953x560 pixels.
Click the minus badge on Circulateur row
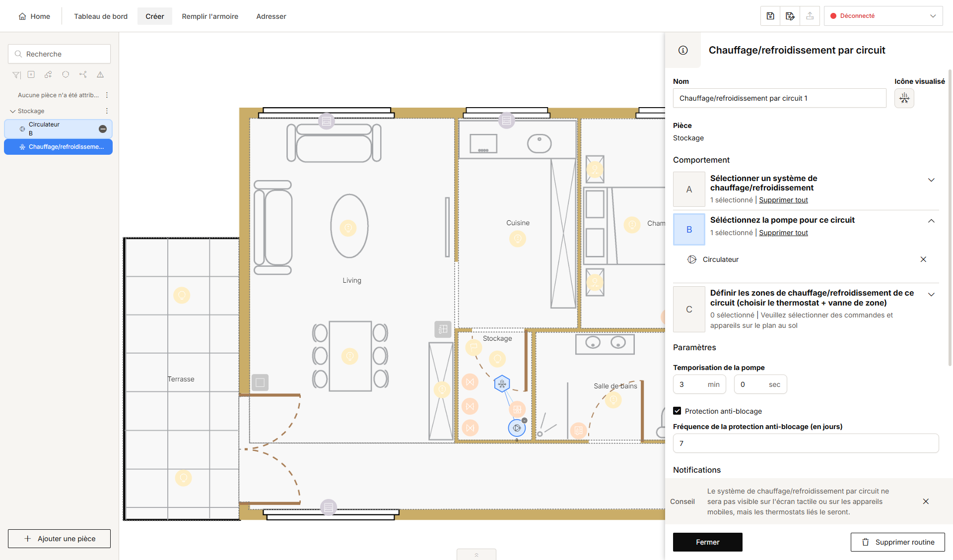click(103, 129)
